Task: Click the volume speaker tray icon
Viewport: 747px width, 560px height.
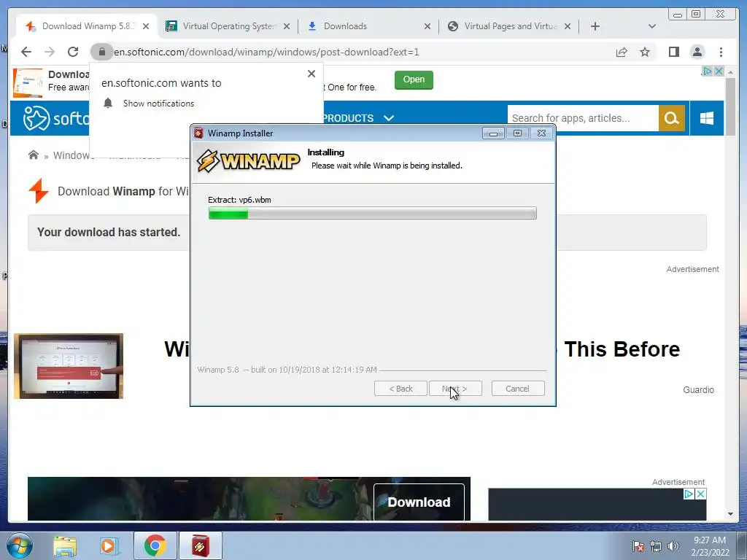Action: pos(673,546)
